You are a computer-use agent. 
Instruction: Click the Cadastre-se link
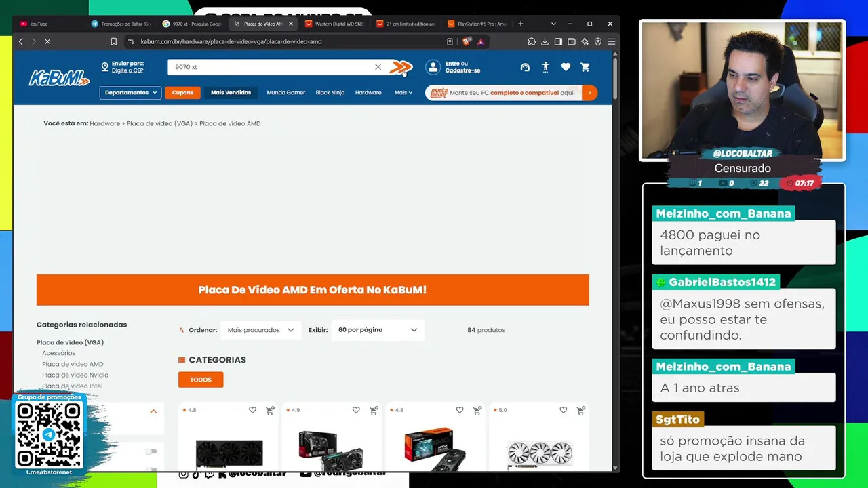(x=462, y=70)
